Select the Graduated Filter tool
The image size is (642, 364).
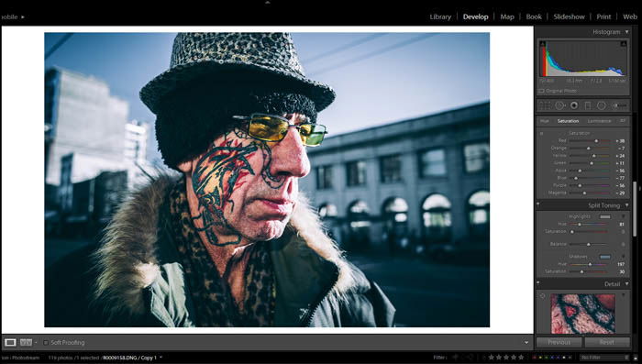tap(588, 105)
